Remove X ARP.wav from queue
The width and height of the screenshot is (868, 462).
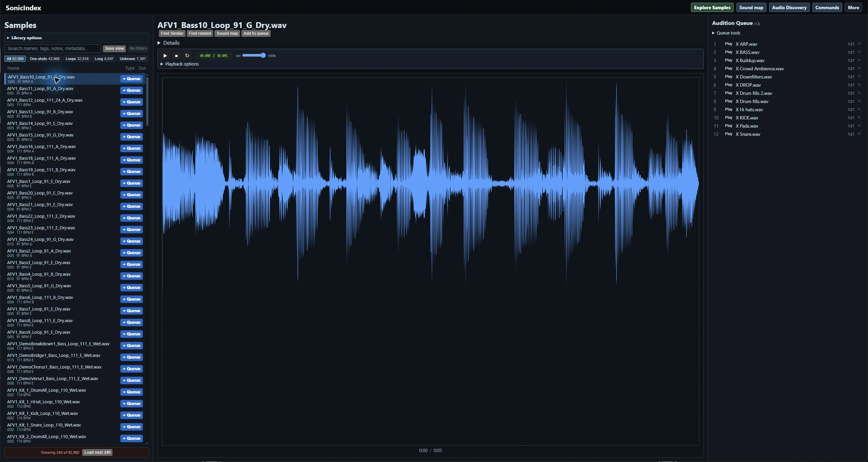point(859,44)
